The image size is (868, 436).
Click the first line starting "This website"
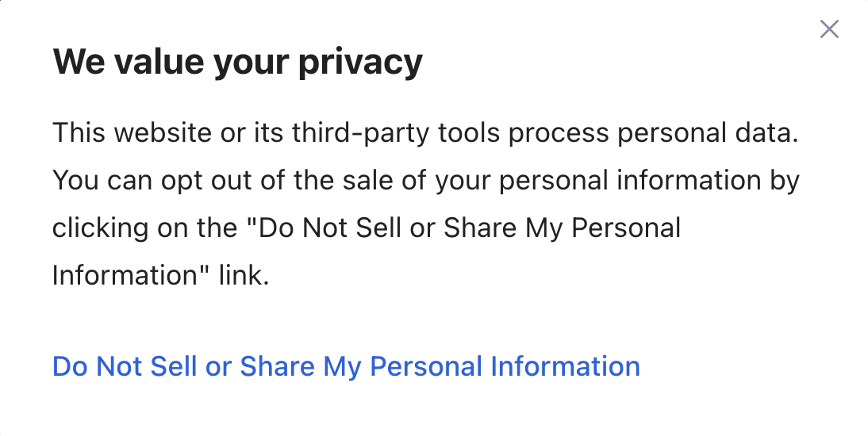tap(425, 132)
